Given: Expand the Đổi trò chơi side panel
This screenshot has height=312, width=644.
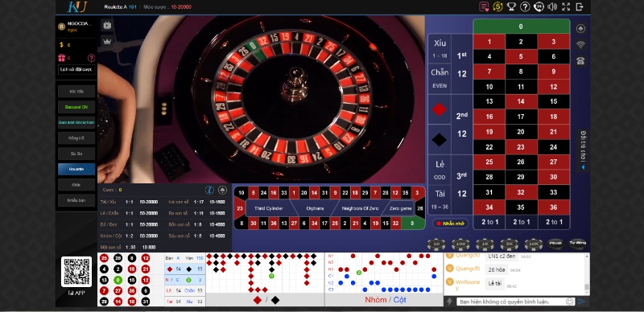Looking at the screenshot, I should point(583,150).
